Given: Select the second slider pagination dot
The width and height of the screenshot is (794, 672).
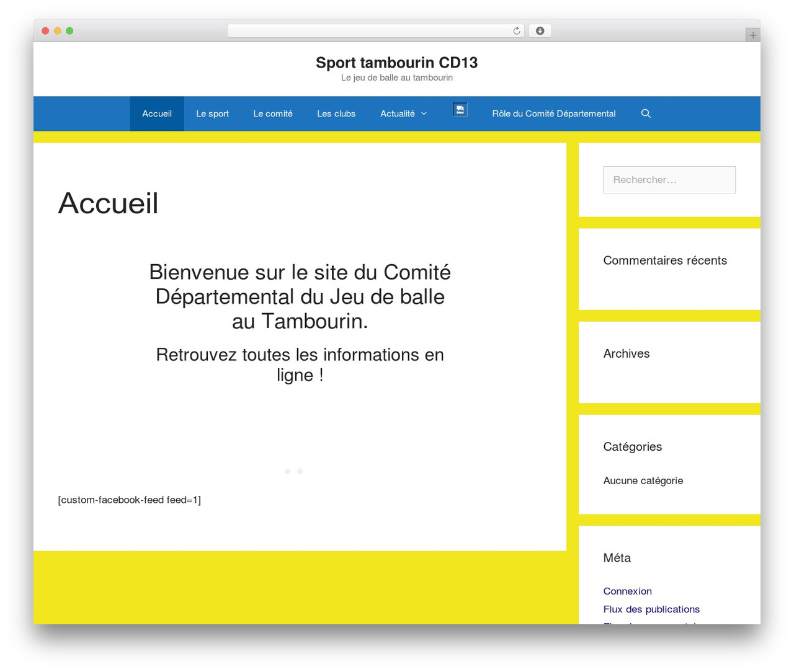Looking at the screenshot, I should click(x=300, y=471).
